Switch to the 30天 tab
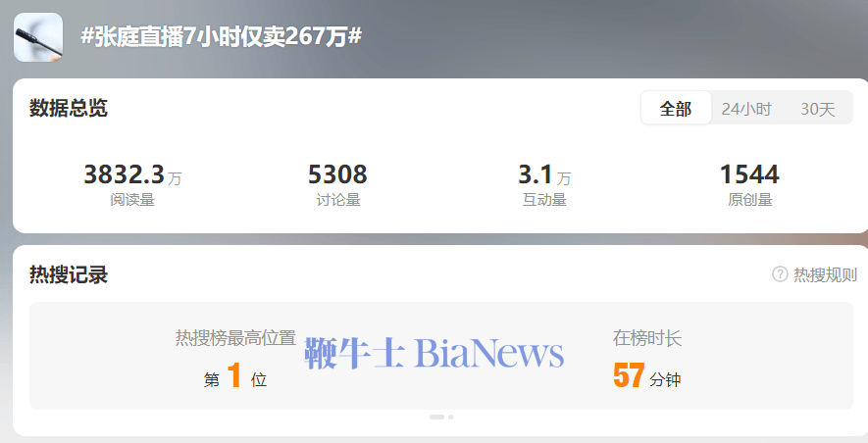 pyautogui.click(x=817, y=109)
